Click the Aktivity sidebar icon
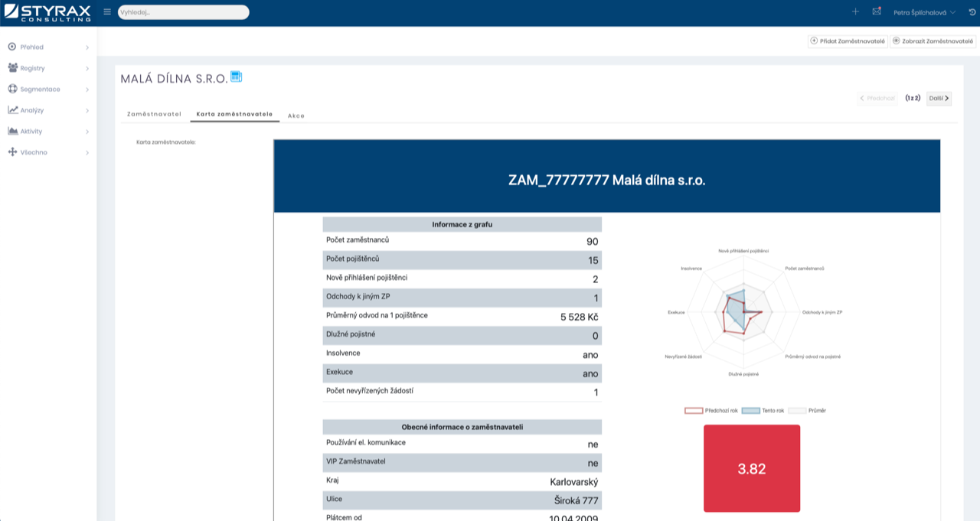This screenshot has height=521, width=980. [x=12, y=131]
